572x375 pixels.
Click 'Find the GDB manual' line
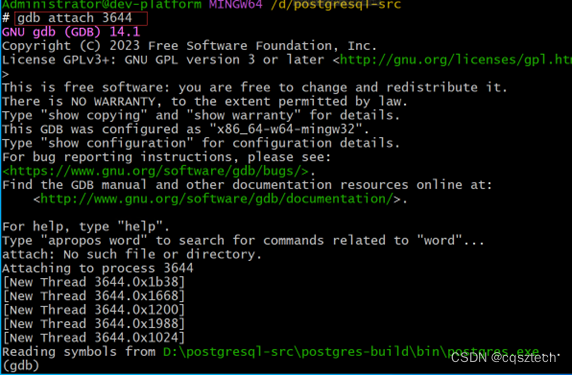247,185
